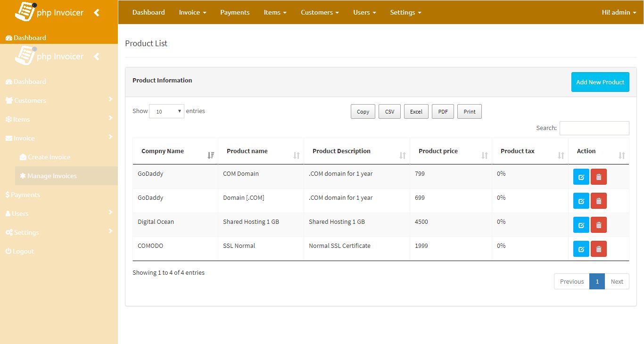Viewport: 644px width, 344px height.
Task: Click Logout in the sidebar
Action: coord(23,251)
